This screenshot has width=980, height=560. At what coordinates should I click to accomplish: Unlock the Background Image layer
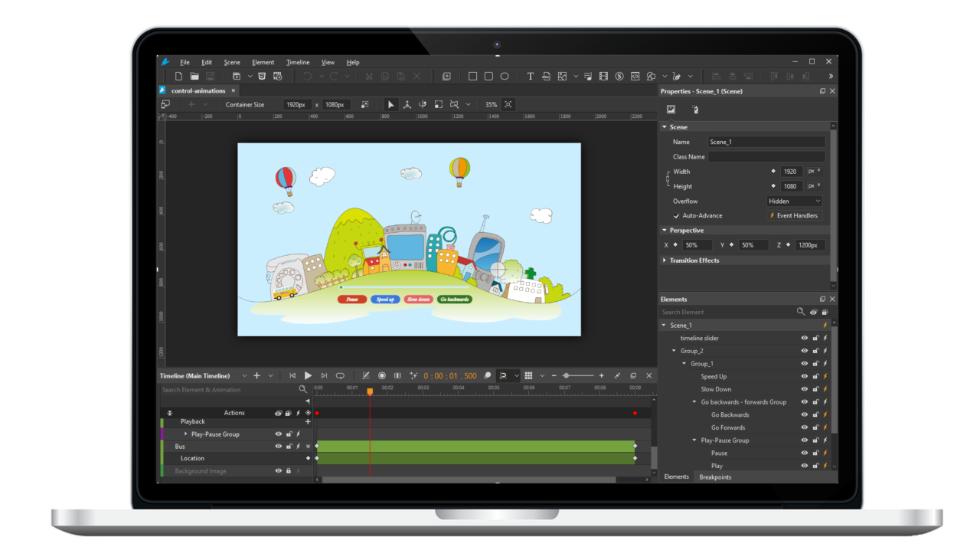click(289, 471)
